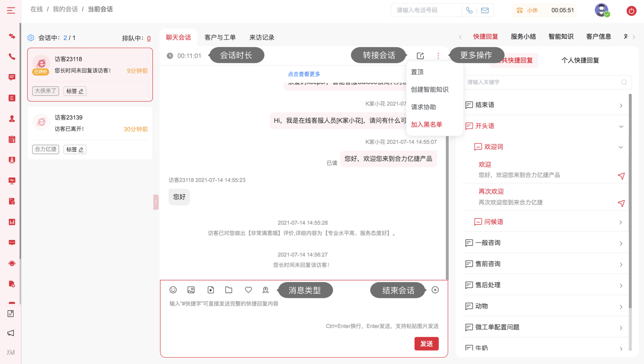Expand the 售前咨询 quick reply category
This screenshot has height=364, width=644.
pyautogui.click(x=621, y=264)
